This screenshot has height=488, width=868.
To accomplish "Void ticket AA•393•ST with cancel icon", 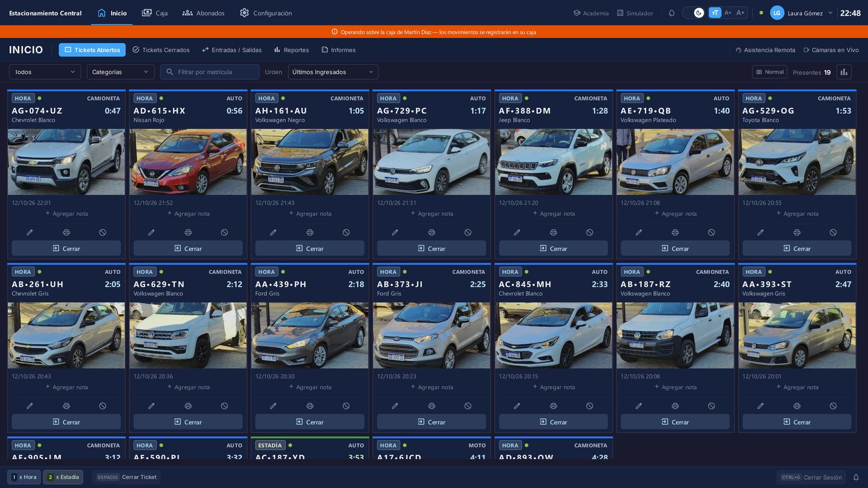I will (x=833, y=406).
